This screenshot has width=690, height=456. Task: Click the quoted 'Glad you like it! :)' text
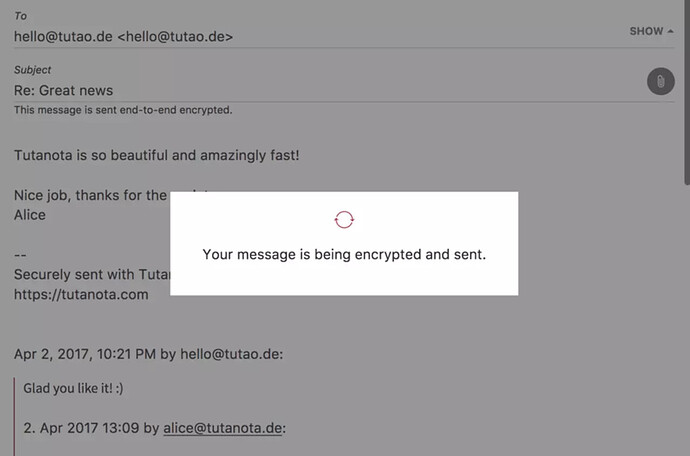click(73, 388)
